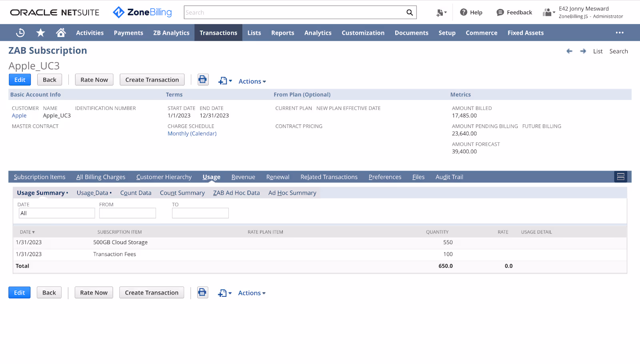Click the Oracle NetSuite logo
Viewport: 640px width, 364px height.
click(55, 12)
